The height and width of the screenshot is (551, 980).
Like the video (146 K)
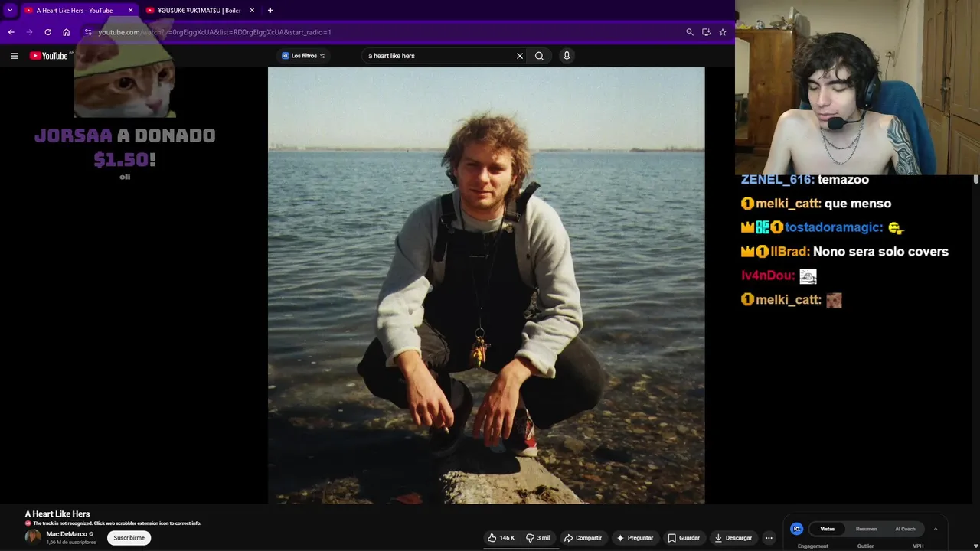(x=501, y=538)
